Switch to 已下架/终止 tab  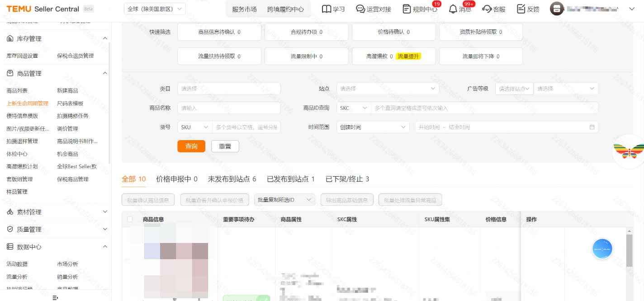click(x=347, y=179)
